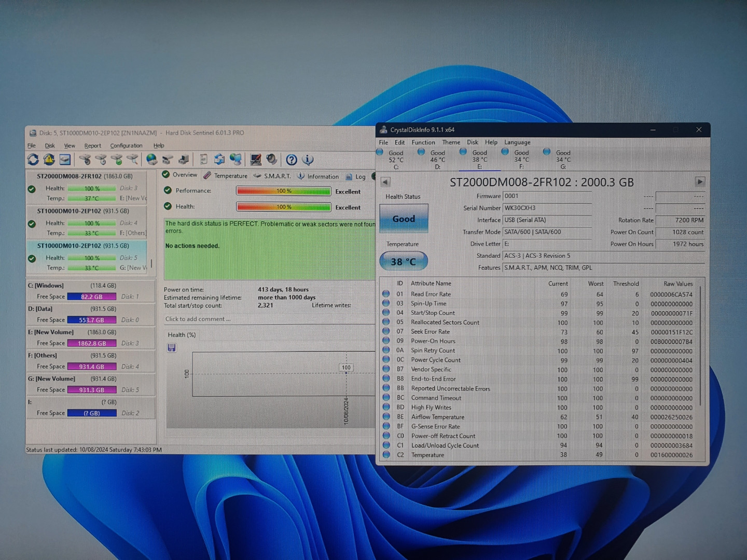The image size is (747, 560).
Task: Click the blue question mark Help icon
Action: click(x=292, y=160)
